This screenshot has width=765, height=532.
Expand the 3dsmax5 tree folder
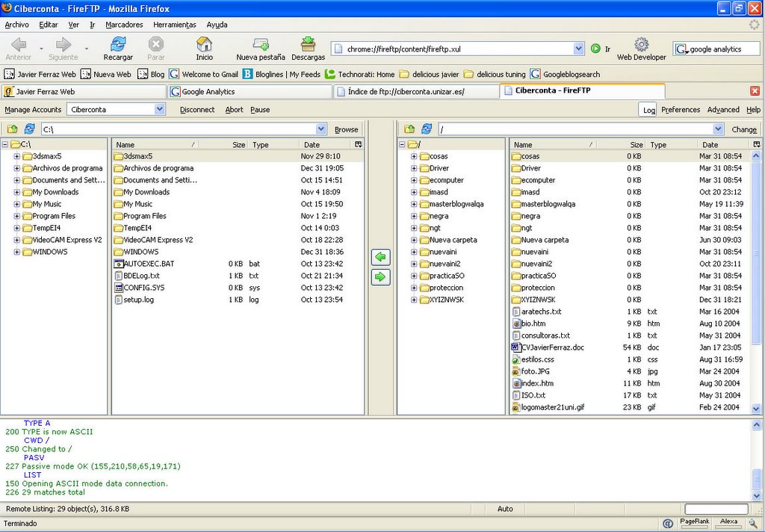click(x=17, y=156)
